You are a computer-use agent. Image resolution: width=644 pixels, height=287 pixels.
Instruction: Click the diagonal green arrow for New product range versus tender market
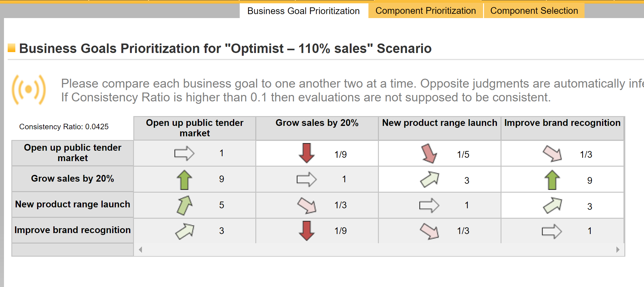(x=185, y=205)
